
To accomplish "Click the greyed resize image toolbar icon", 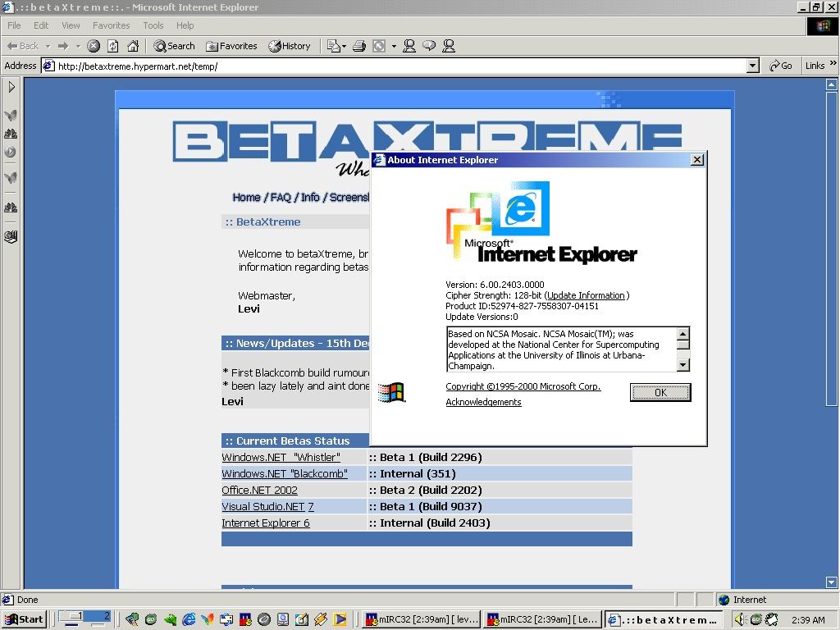I will point(379,46).
